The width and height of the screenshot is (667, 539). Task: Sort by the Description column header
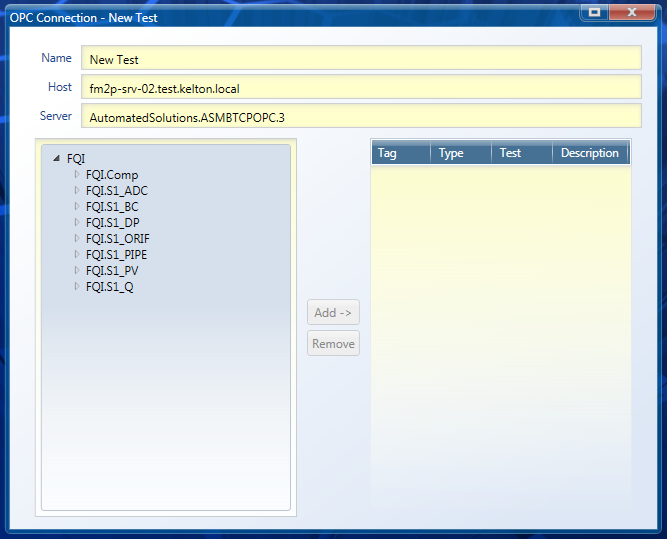[590, 153]
